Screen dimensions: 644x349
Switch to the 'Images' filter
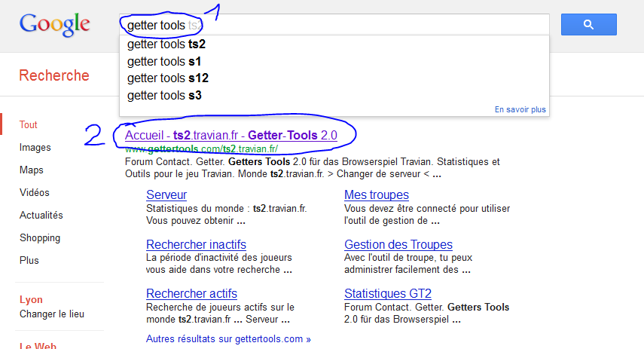(35, 147)
